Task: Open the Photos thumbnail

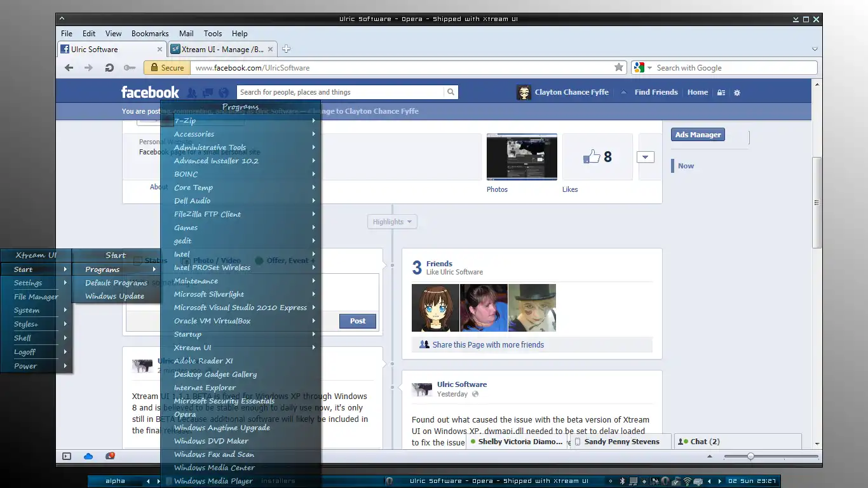Action: 522,157
